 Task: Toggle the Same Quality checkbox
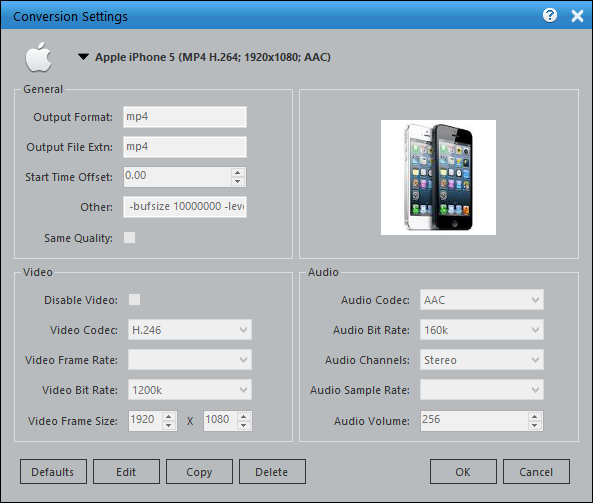coord(129,238)
